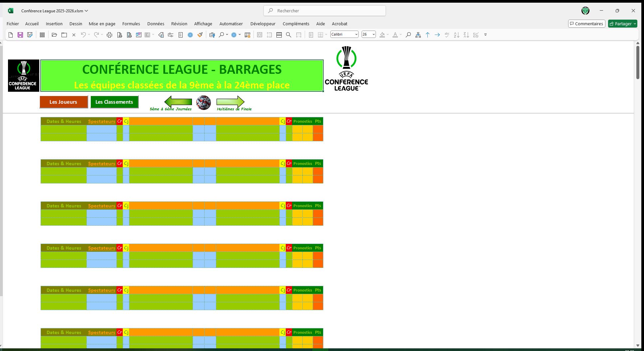
Task: Switch to the Développeur tab
Action: coord(263,24)
